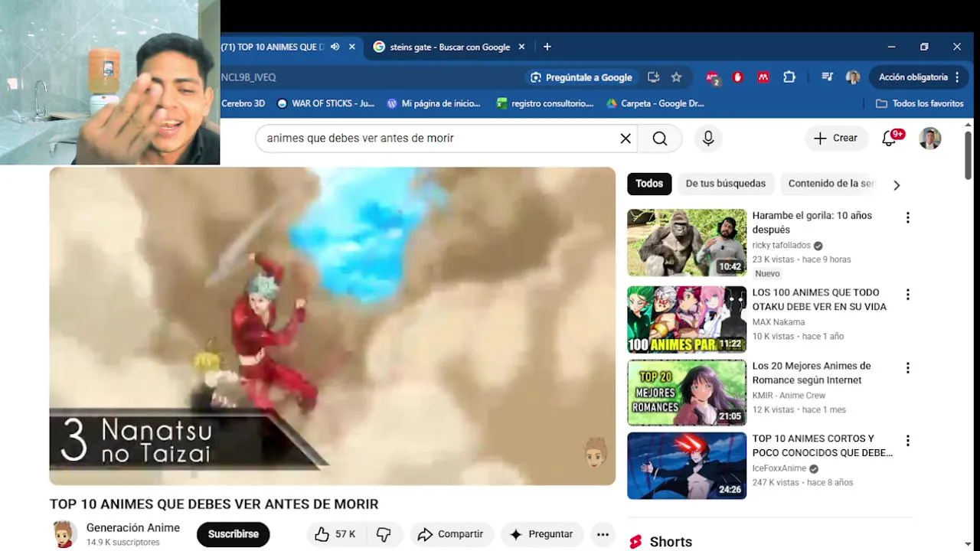Open the Carpeta - Google Drive bookmark
The image size is (980, 551).
[655, 103]
